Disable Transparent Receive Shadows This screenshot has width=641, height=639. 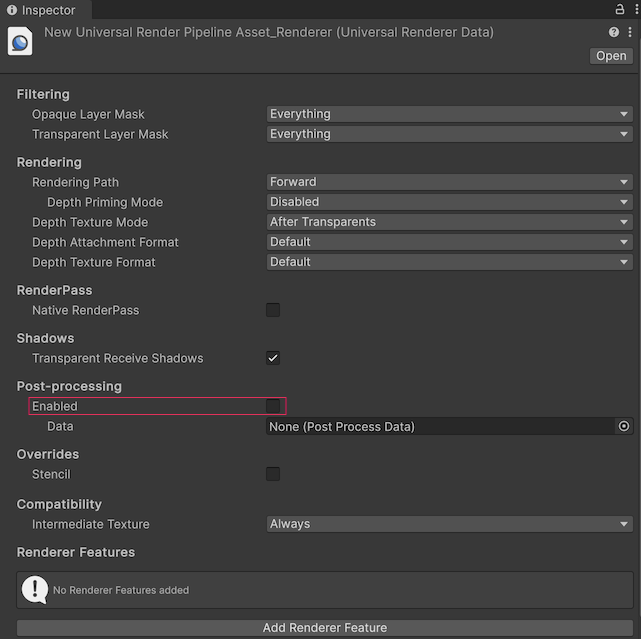point(273,358)
